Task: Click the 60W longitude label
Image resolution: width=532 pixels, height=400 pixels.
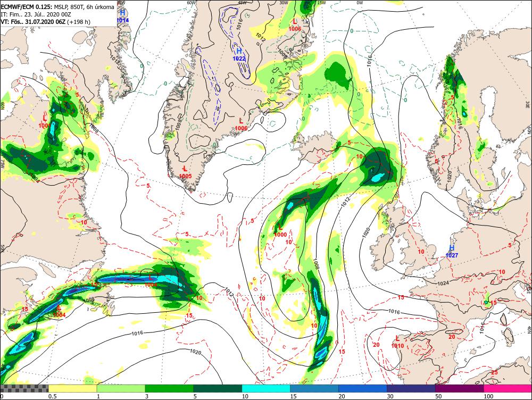Action: [192, 3]
